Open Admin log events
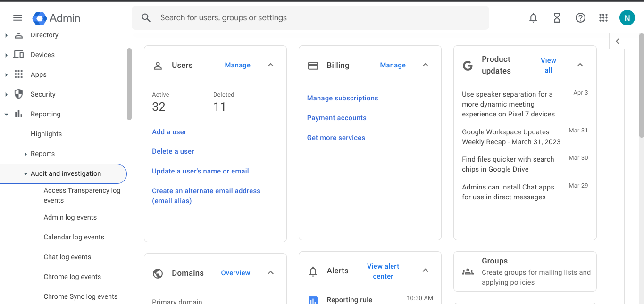Viewport: 644px width, 304px height. click(70, 217)
